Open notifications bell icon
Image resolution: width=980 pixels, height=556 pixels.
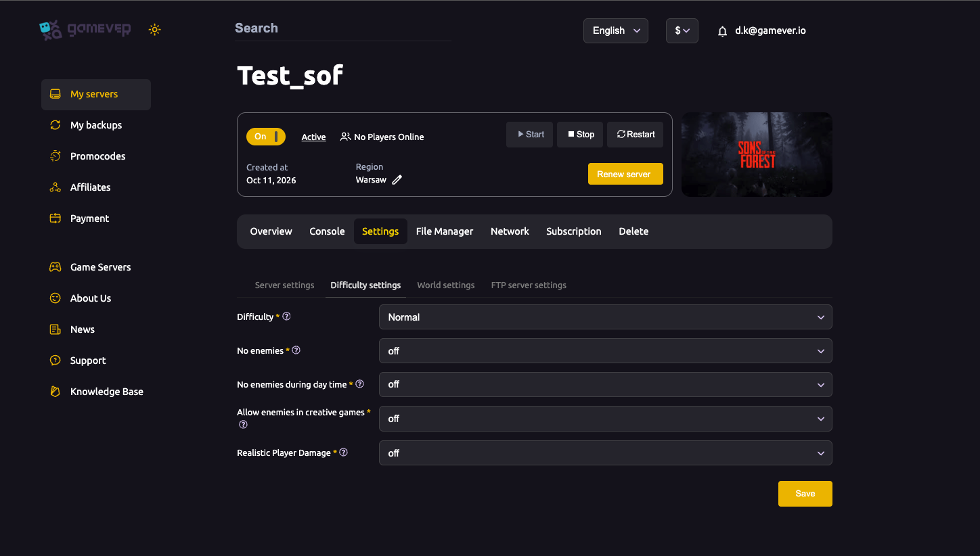(x=722, y=31)
